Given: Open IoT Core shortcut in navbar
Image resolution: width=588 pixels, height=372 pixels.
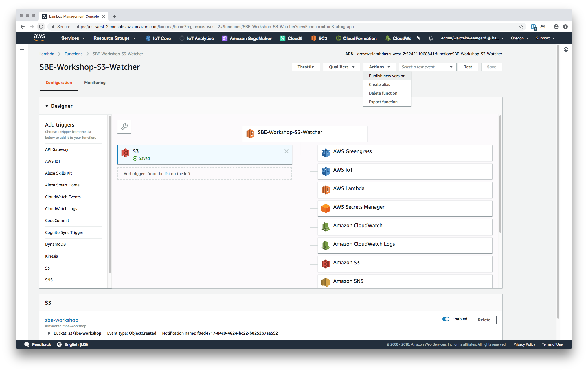Looking at the screenshot, I should [158, 38].
